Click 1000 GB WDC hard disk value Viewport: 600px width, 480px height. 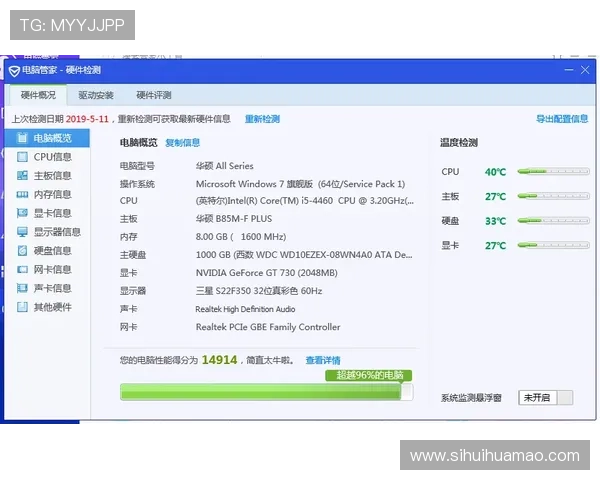(304, 255)
